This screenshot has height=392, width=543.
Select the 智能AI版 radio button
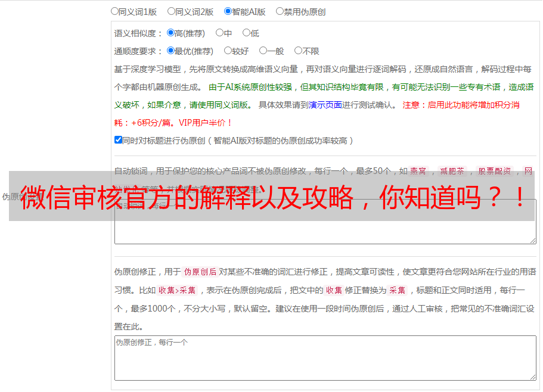point(228,11)
